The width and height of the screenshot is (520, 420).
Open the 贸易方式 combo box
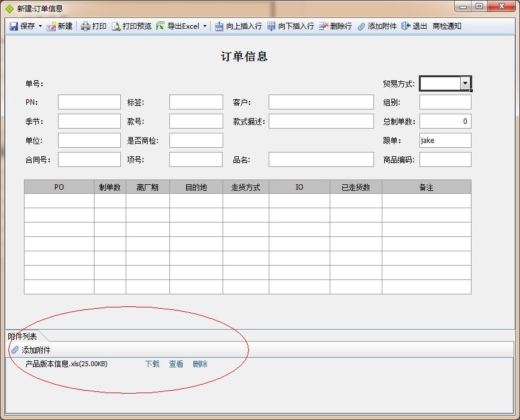coord(465,84)
